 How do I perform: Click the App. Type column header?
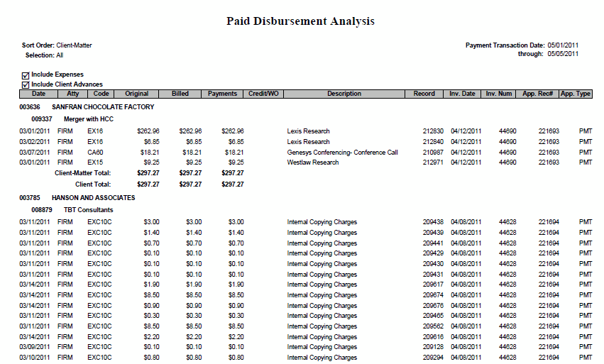click(x=576, y=94)
